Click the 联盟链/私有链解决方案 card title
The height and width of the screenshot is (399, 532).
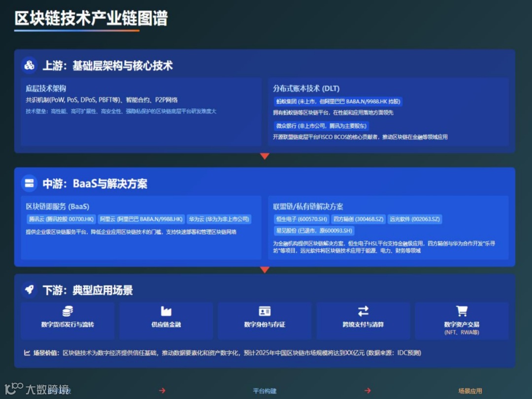pyautogui.click(x=308, y=206)
